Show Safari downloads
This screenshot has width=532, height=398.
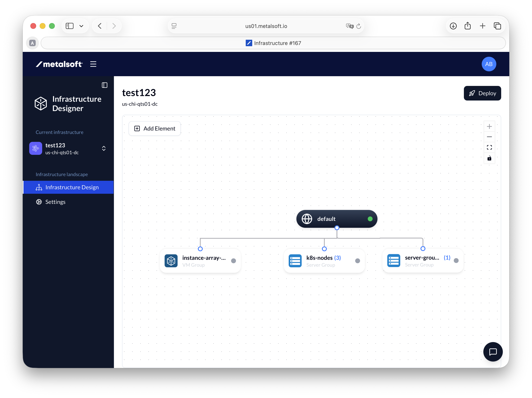click(x=453, y=26)
